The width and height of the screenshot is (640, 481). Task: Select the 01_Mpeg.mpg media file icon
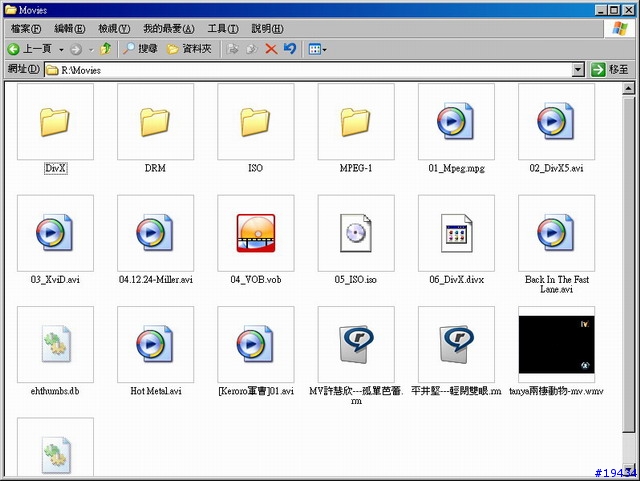pos(456,122)
